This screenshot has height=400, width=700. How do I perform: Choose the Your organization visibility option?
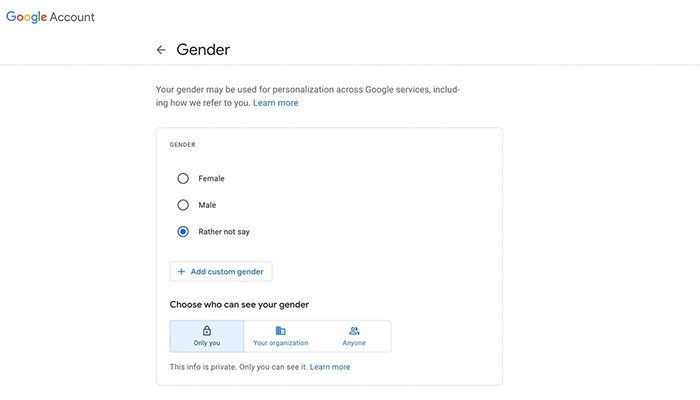click(281, 336)
